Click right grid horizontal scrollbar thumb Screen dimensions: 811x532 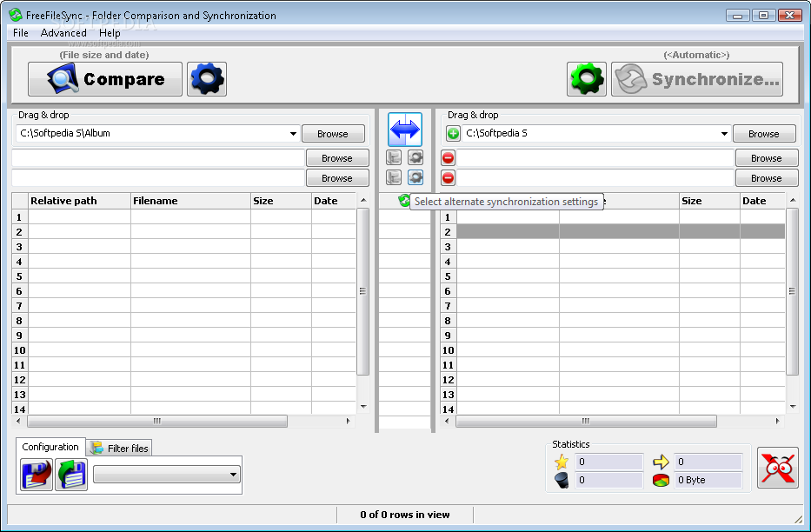coord(586,422)
